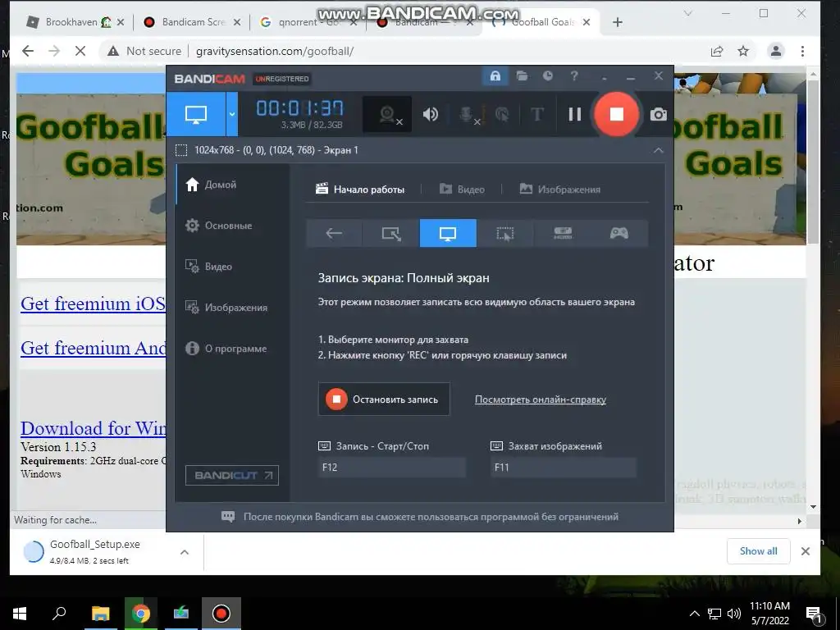The image size is (840, 630).
Task: Open Windows taskbar search
Action: 59,614
